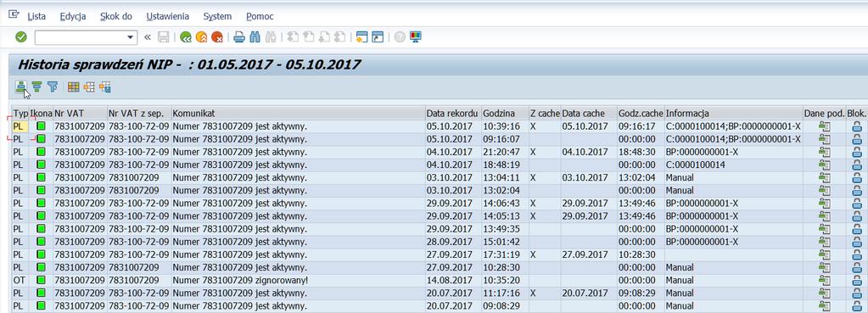The width and height of the screenshot is (868, 313).
Task: Click the green Back arrow icon
Action: click(186, 37)
